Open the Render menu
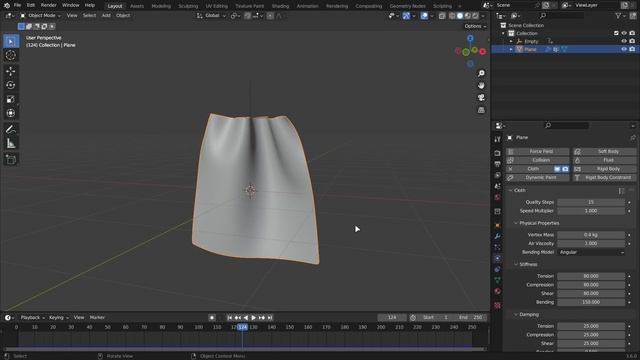This screenshot has width=640, height=360. click(49, 5)
